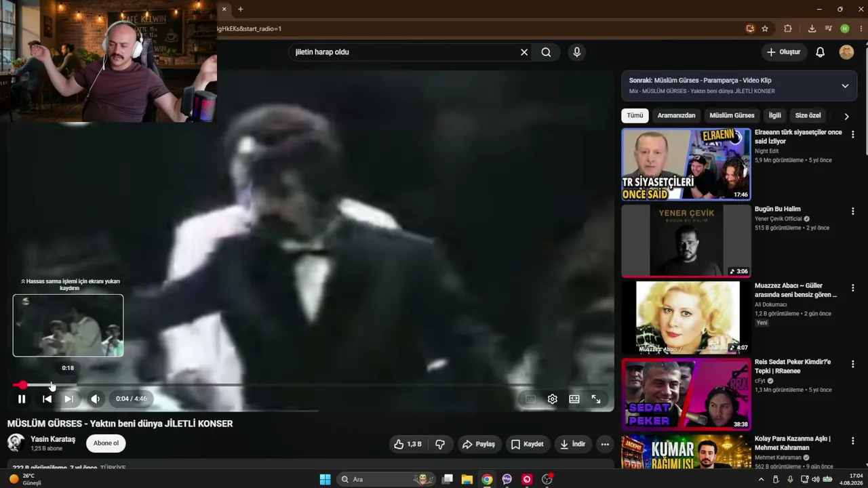The image size is (868, 488).
Task: Open the Windows Start menu
Action: coord(325,479)
